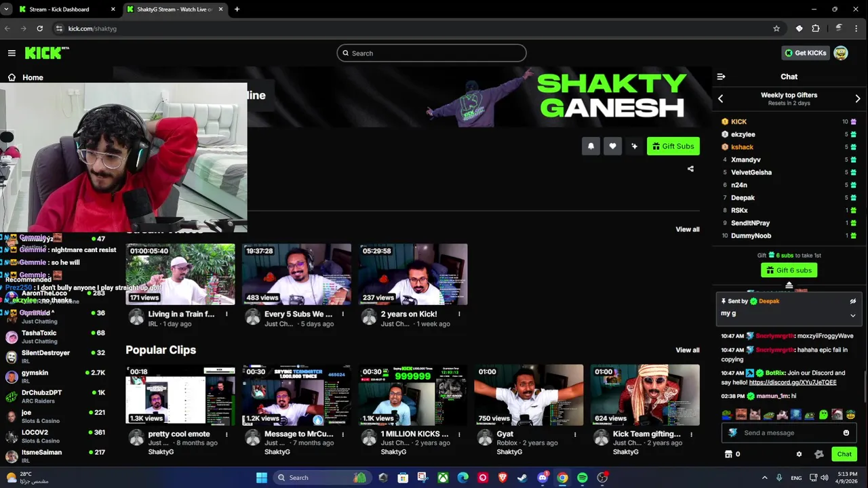Open options menu for Gyat clip
The image size is (868, 488).
[x=575, y=434]
